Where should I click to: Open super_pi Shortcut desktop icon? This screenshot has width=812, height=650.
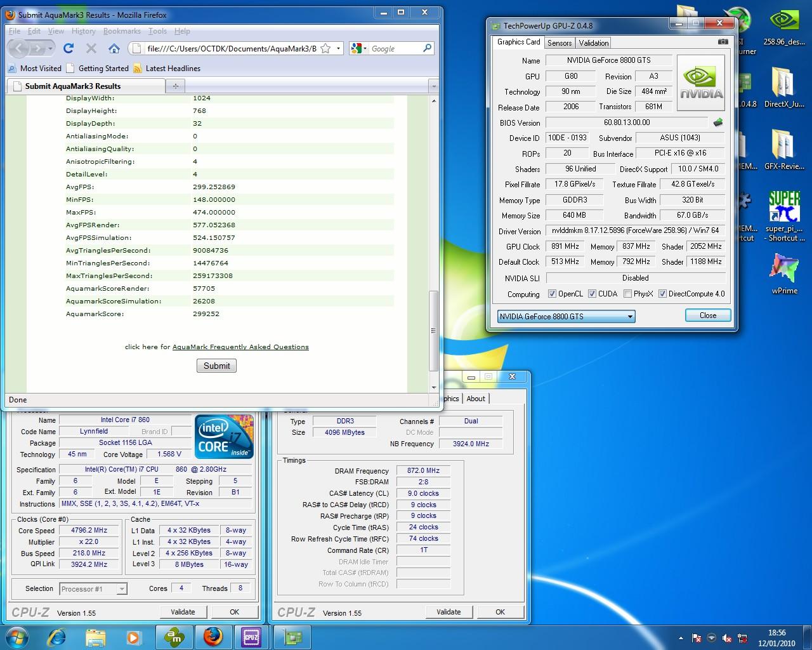coord(784,216)
